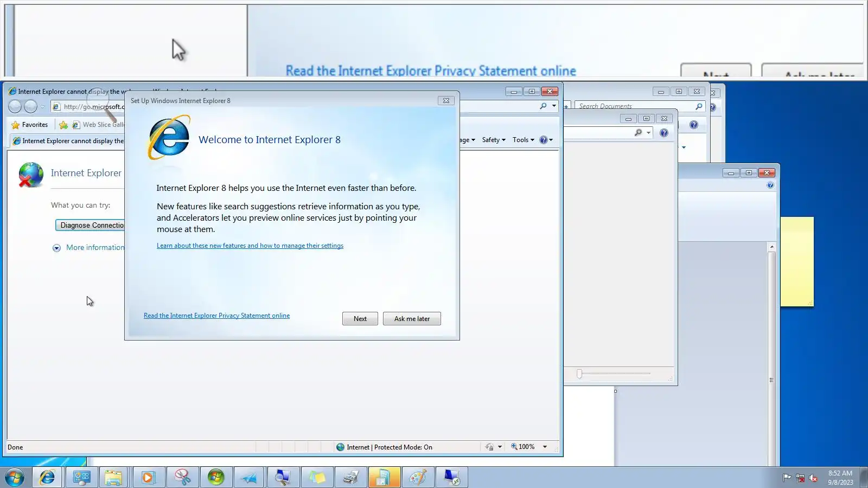
Task: Open the Favorites button in Internet Explorer
Action: click(x=30, y=125)
